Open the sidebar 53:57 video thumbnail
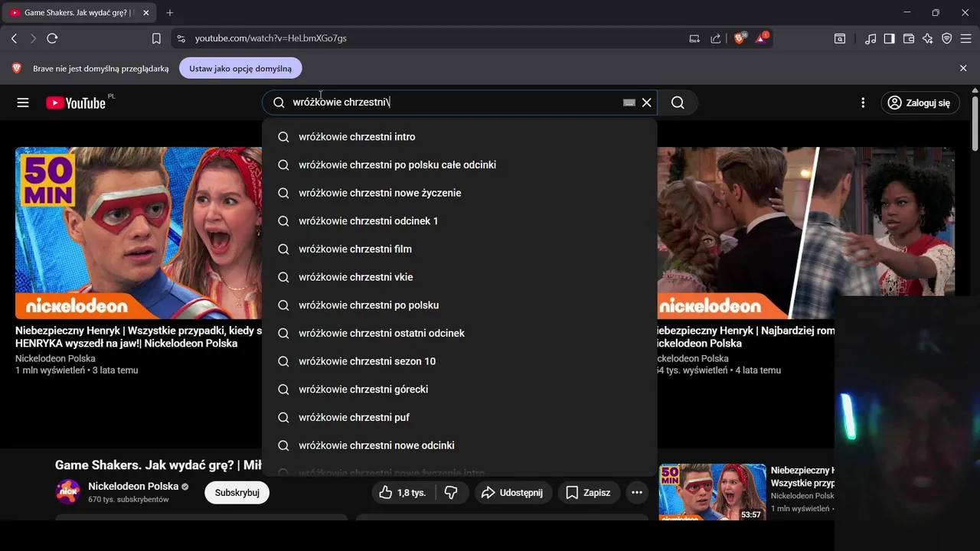 712,492
